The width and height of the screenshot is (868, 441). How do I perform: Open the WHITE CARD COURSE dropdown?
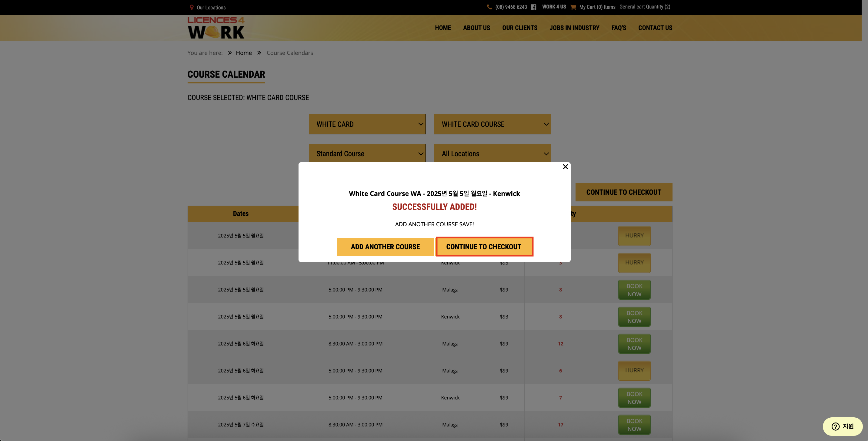tap(492, 124)
